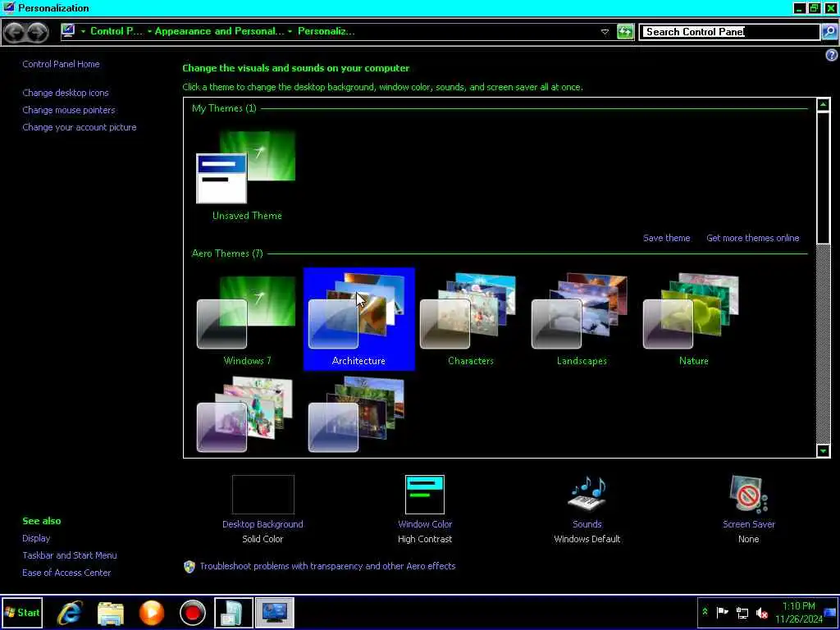
Task: Click the Personalization taskbar button
Action: pyautogui.click(x=275, y=612)
